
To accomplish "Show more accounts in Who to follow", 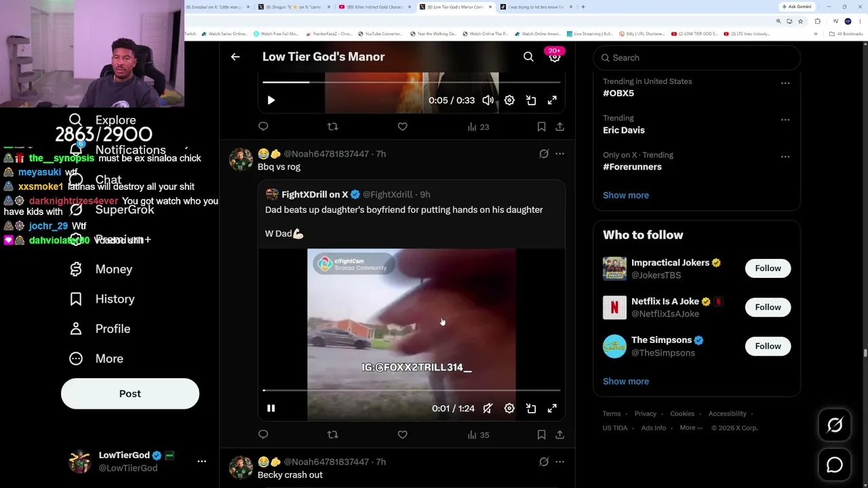I will (626, 381).
